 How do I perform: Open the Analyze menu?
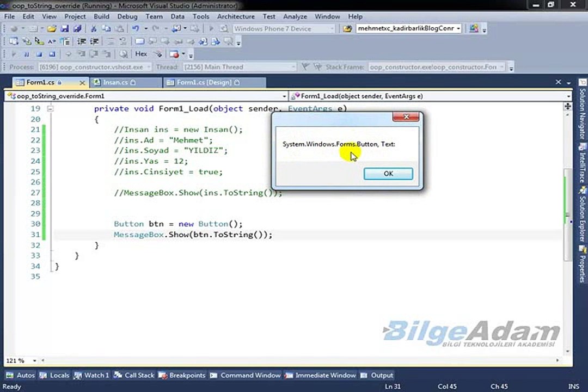point(295,16)
